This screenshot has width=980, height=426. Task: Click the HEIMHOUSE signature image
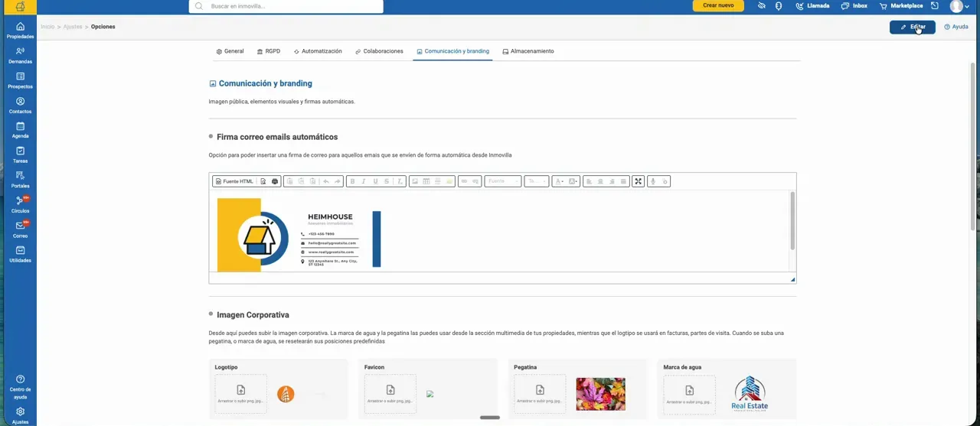(x=299, y=235)
